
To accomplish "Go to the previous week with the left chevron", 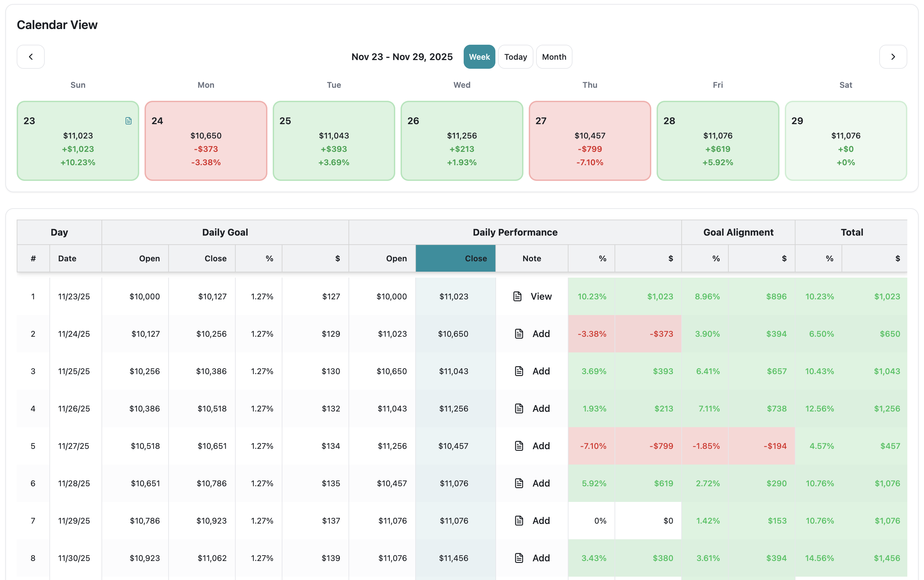I will coord(31,57).
